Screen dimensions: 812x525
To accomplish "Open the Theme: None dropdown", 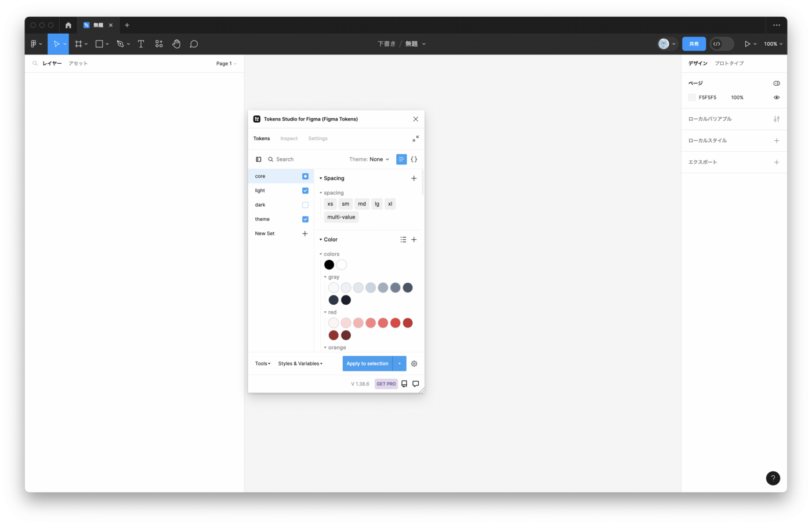I will 369,159.
